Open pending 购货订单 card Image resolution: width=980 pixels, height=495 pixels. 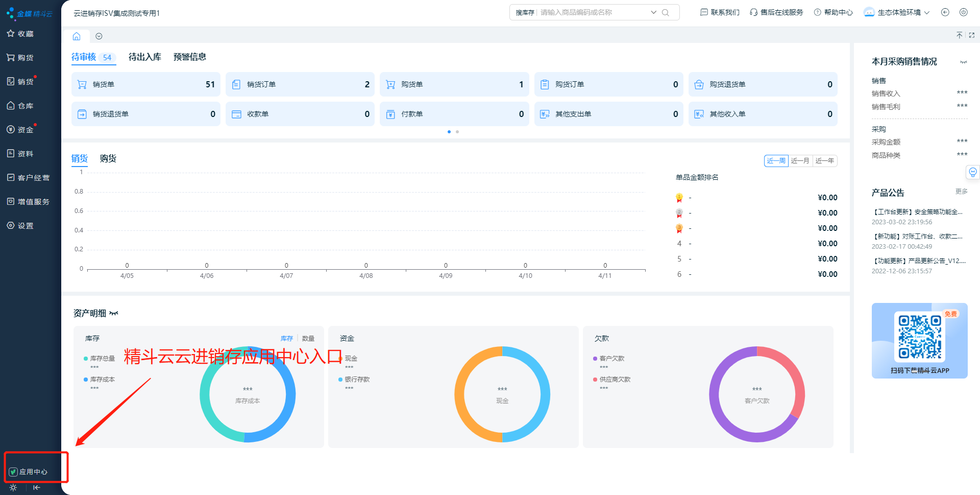click(x=609, y=84)
